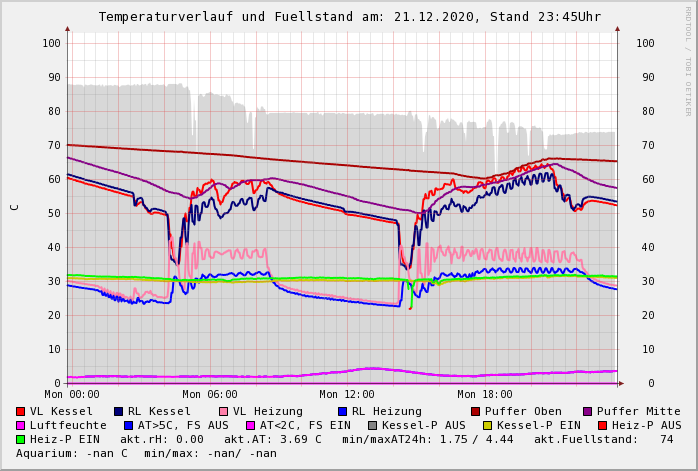Click the green Heiz-P EIN legend swatch

20,439
